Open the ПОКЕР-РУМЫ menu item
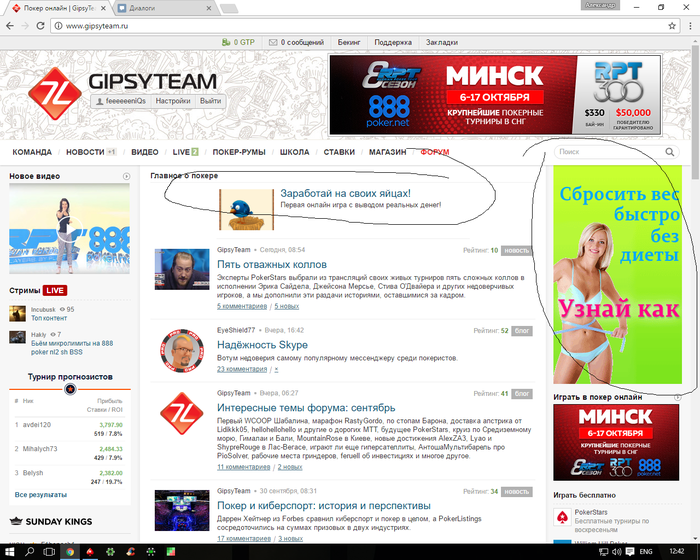 pyautogui.click(x=239, y=152)
